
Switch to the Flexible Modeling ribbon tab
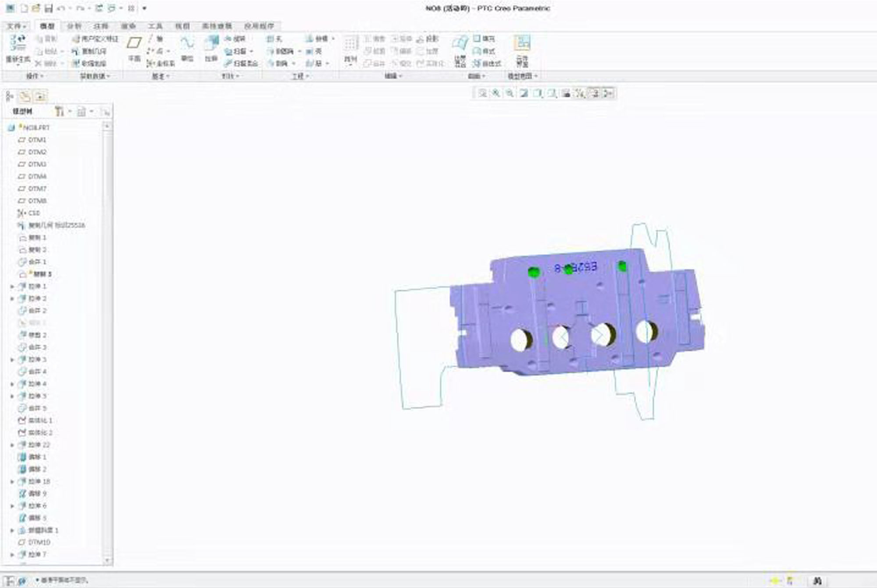217,26
